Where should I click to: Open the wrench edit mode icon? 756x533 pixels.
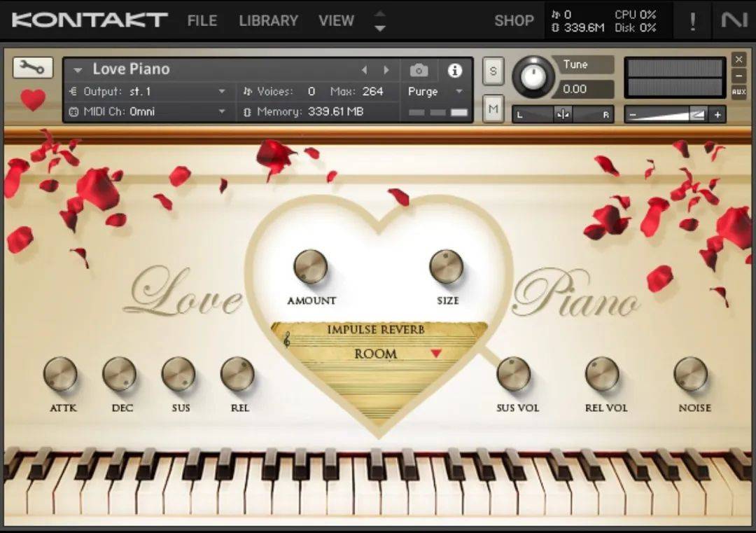coord(33,67)
